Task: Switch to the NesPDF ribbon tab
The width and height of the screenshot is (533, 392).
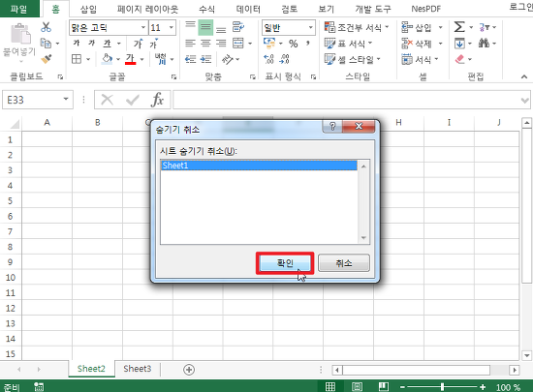Action: pyautogui.click(x=426, y=9)
